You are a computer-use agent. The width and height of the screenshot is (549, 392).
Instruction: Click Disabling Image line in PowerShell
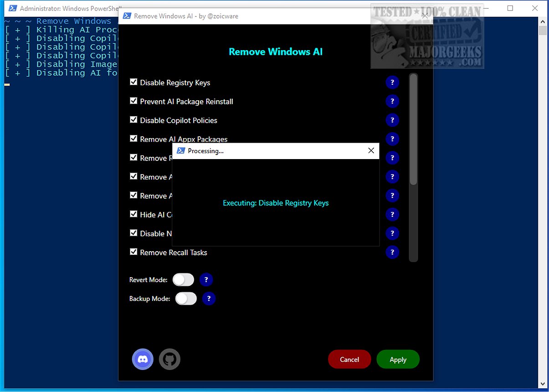pyautogui.click(x=61, y=64)
